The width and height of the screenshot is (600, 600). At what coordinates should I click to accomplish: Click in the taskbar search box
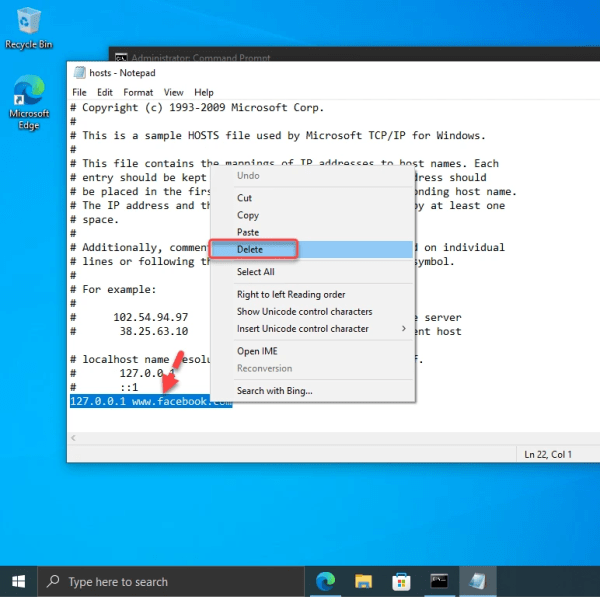click(x=171, y=582)
